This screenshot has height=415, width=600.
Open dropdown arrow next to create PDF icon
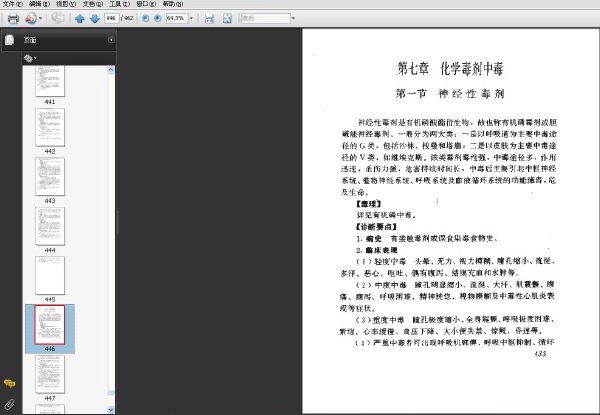pos(40,18)
